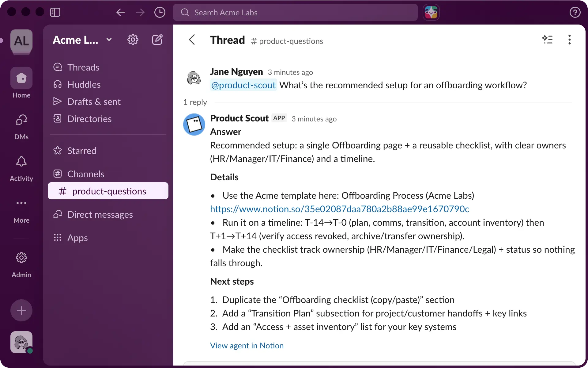Open the history clock icon

160,12
